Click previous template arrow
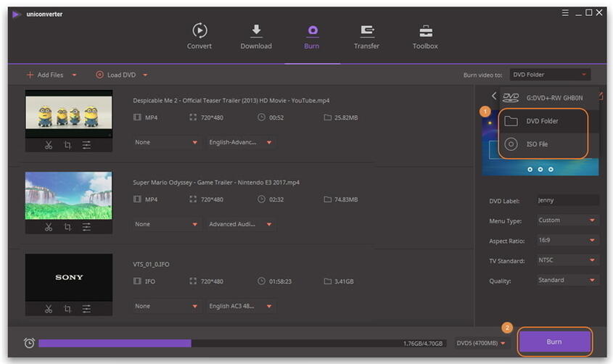Image resolution: width=613 pixels, height=364 pixels. tap(494, 96)
